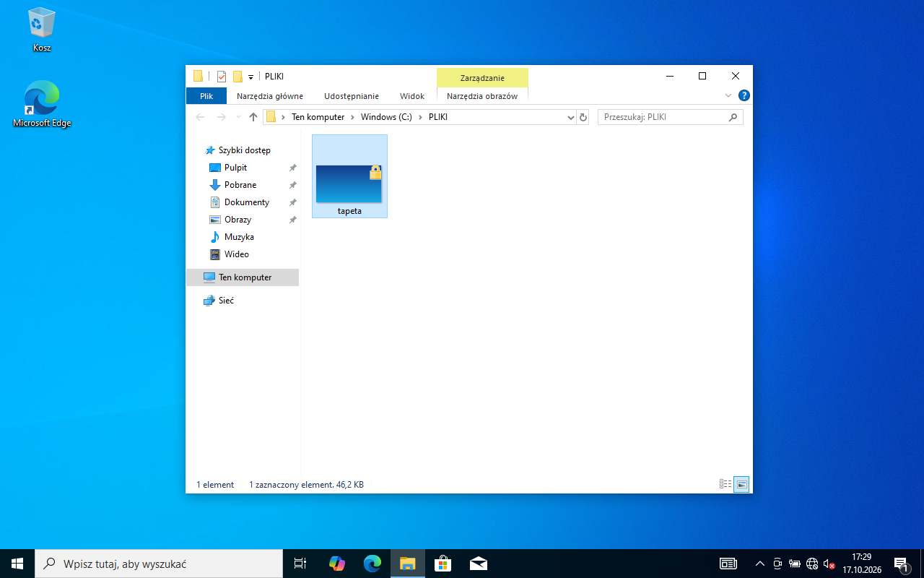The width and height of the screenshot is (924, 578).
Task: Click the 'Przeszukaj: PLIKI' search field
Action: [x=670, y=117]
